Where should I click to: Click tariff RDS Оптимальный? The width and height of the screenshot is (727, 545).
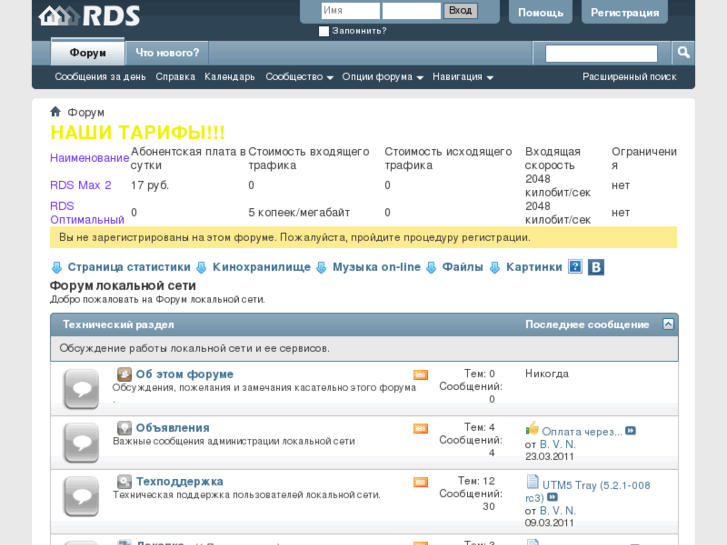click(x=87, y=212)
